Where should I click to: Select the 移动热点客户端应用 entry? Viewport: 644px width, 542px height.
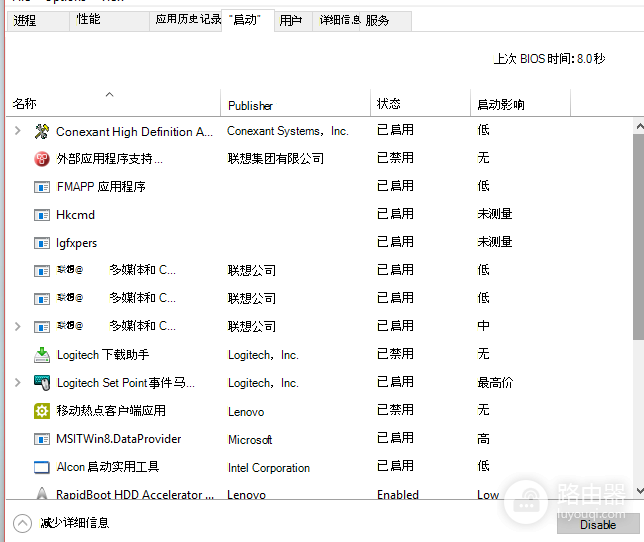[111, 411]
